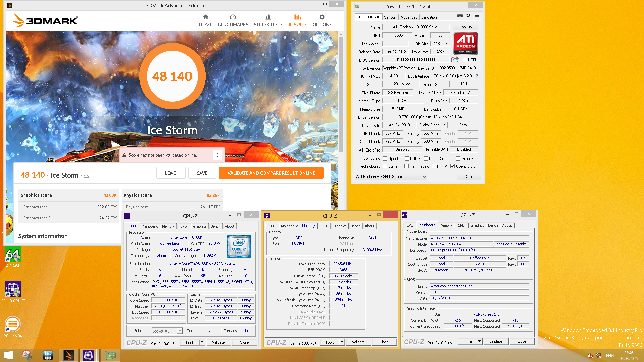
Task: Click the 82 267 Physics score value
Action: click(213, 195)
